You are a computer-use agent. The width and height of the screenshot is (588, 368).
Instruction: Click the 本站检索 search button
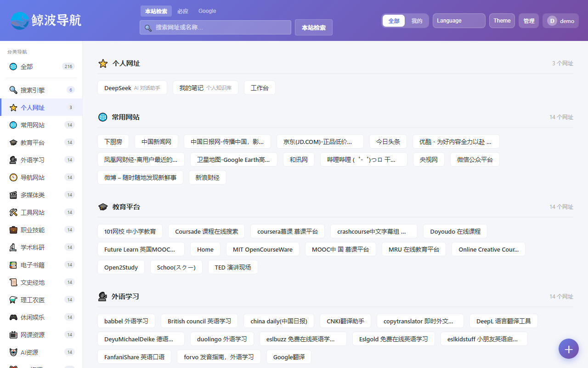pos(314,28)
